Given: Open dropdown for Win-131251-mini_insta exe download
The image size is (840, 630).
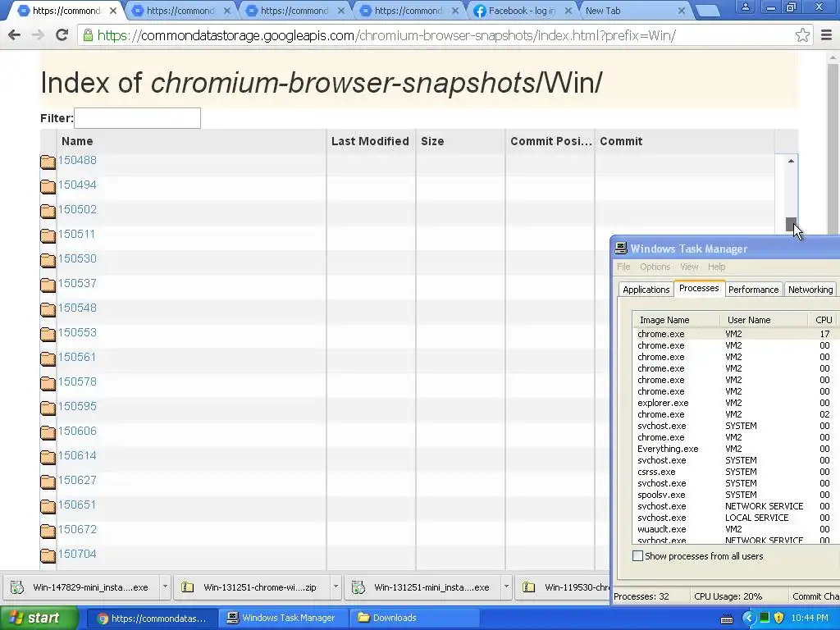Looking at the screenshot, I should 505,587.
